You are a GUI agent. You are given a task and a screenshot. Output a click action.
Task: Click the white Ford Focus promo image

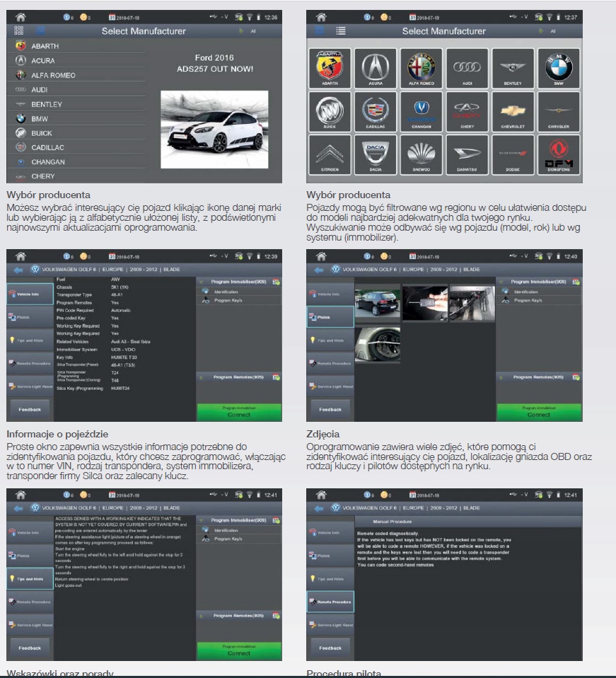tap(214, 130)
